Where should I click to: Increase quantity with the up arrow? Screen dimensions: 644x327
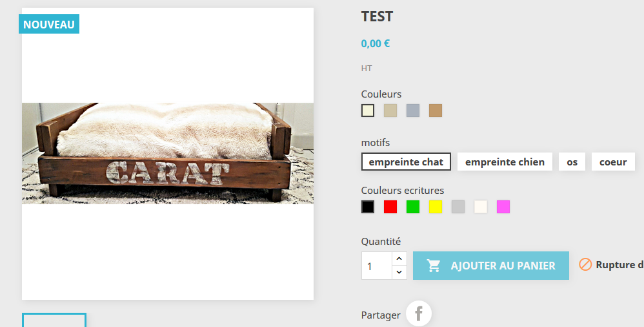[399, 258]
